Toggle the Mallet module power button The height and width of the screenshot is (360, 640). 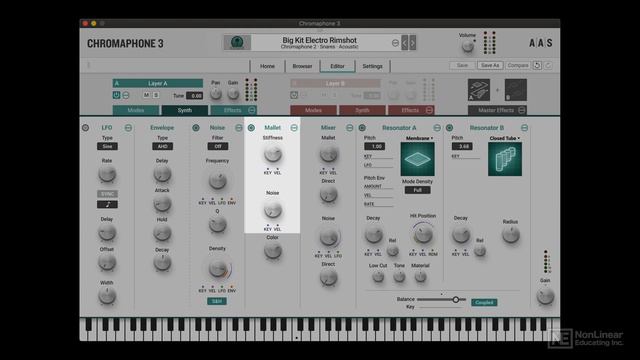[x=251, y=128]
